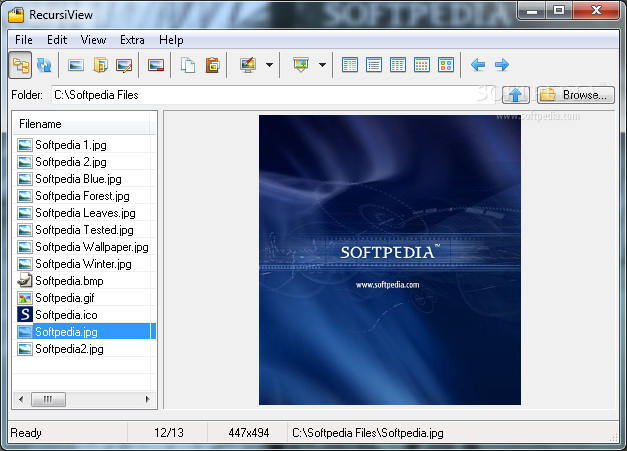Click the delete image icon

click(x=156, y=65)
